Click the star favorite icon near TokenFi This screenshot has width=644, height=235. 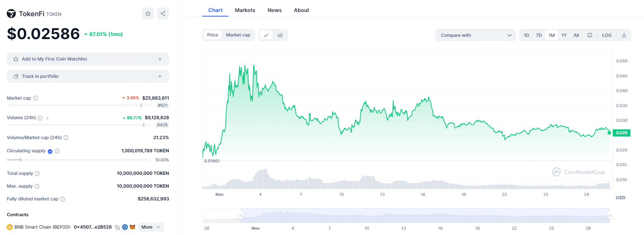[x=148, y=14]
